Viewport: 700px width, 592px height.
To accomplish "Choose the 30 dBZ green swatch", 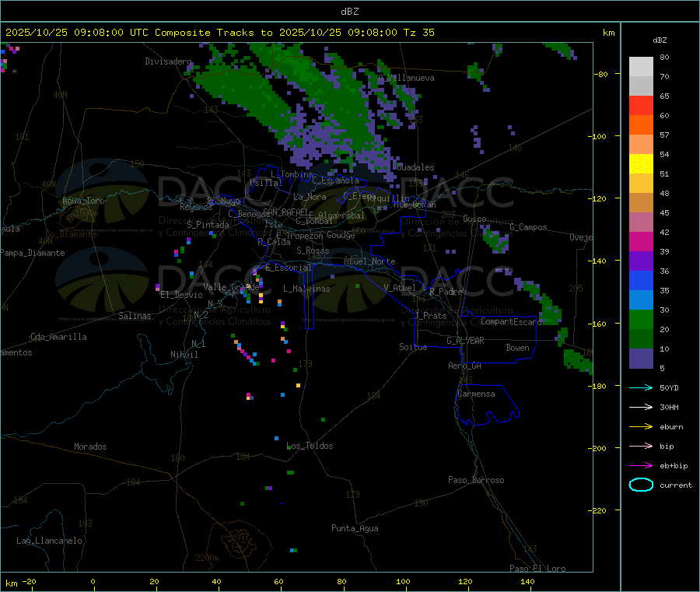I will pyautogui.click(x=641, y=320).
